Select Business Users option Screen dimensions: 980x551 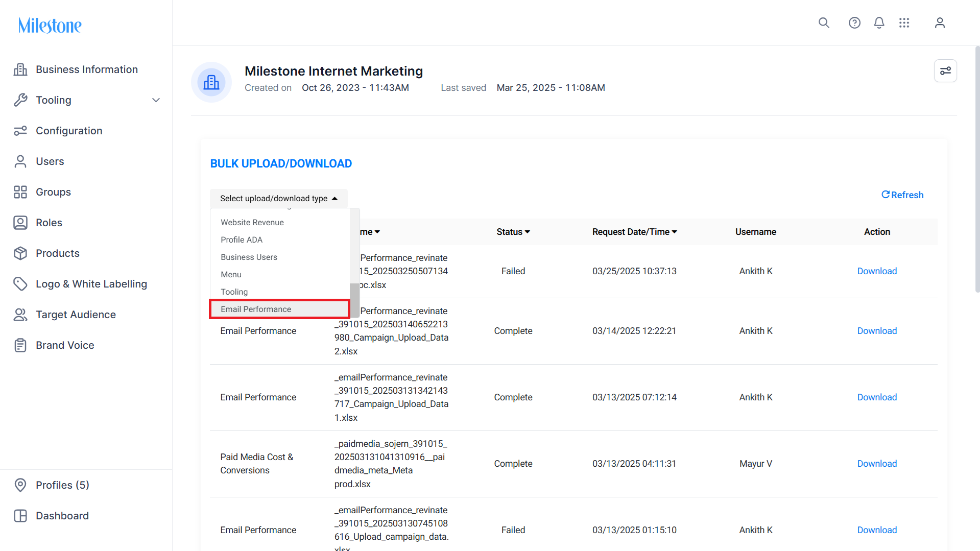[x=249, y=257]
